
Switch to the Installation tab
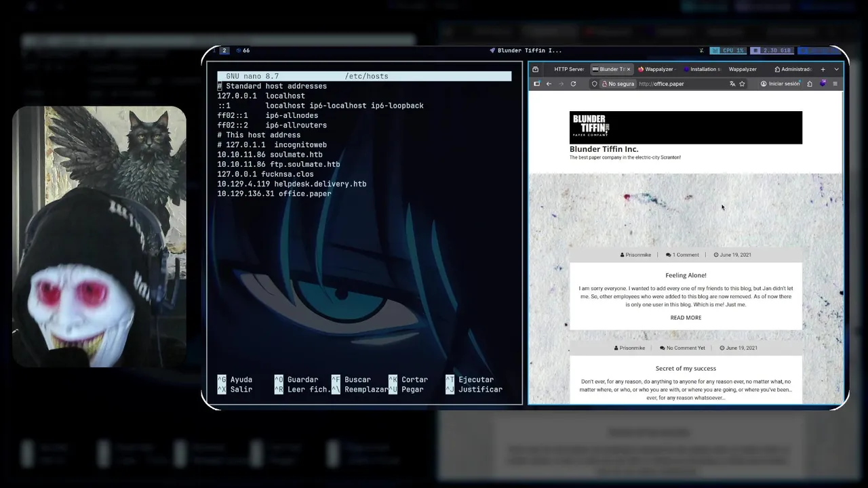tap(701, 69)
